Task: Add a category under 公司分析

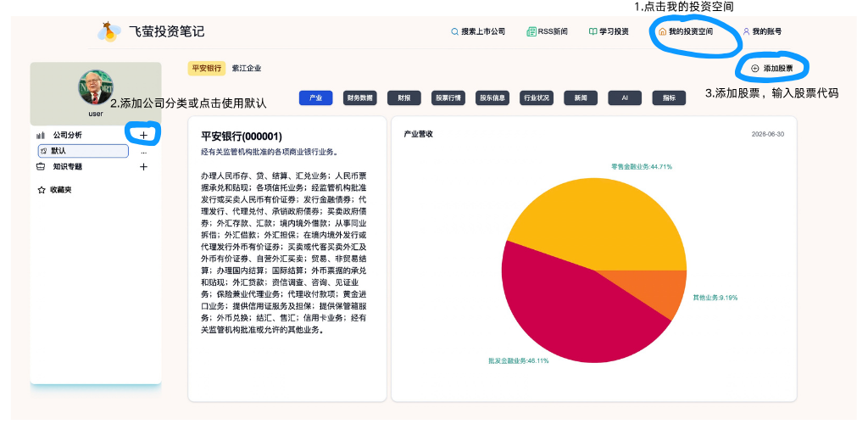Action: pyautogui.click(x=143, y=135)
